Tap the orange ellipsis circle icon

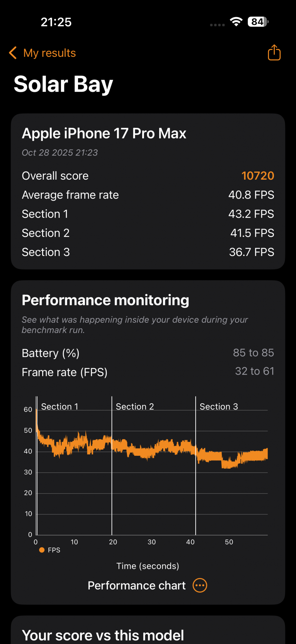[200, 585]
